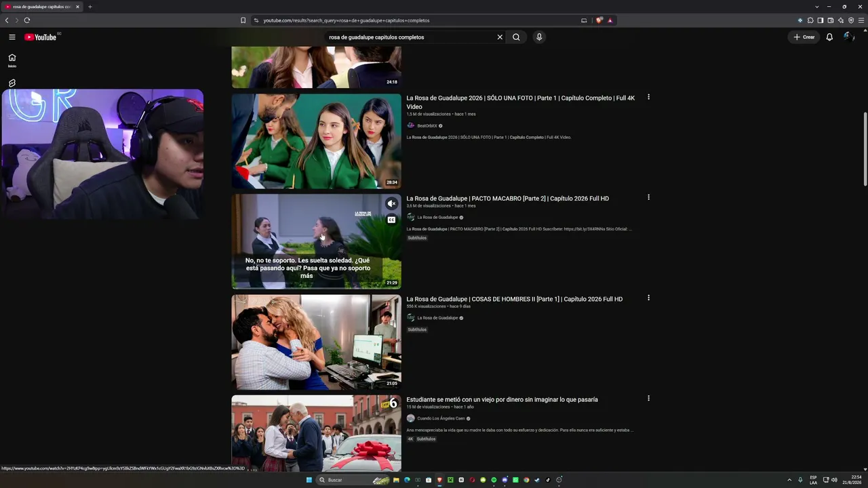Go to the YouTube logo home link
Screen dimensions: 868x488
click(x=41, y=37)
